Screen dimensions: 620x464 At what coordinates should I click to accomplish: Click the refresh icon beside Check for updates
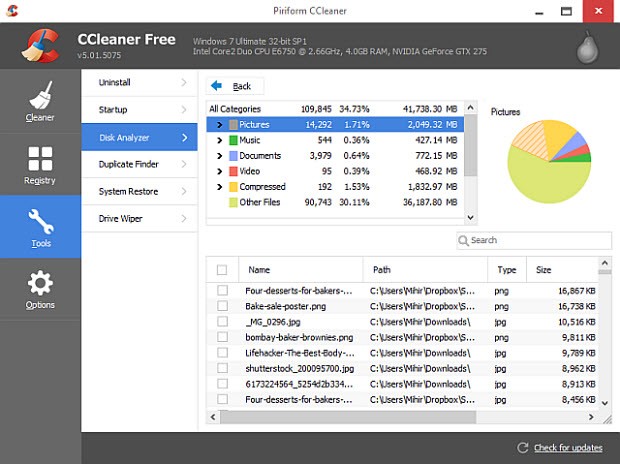coord(523,447)
